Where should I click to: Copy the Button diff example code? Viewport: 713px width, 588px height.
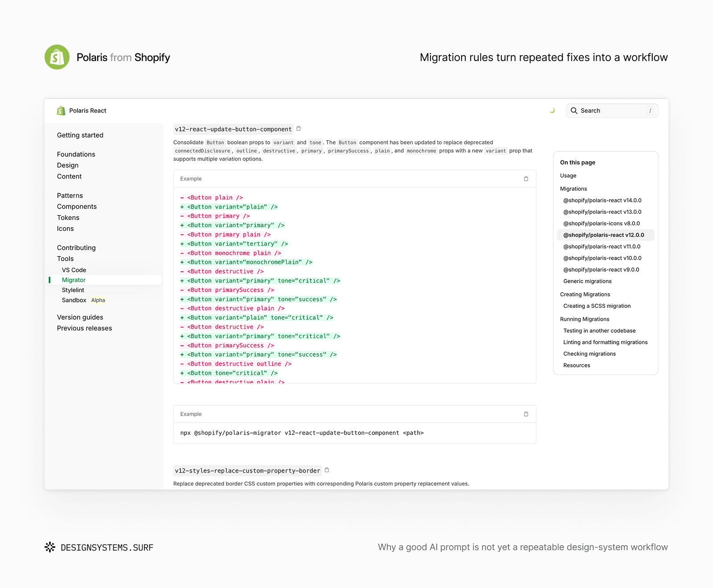point(526,179)
